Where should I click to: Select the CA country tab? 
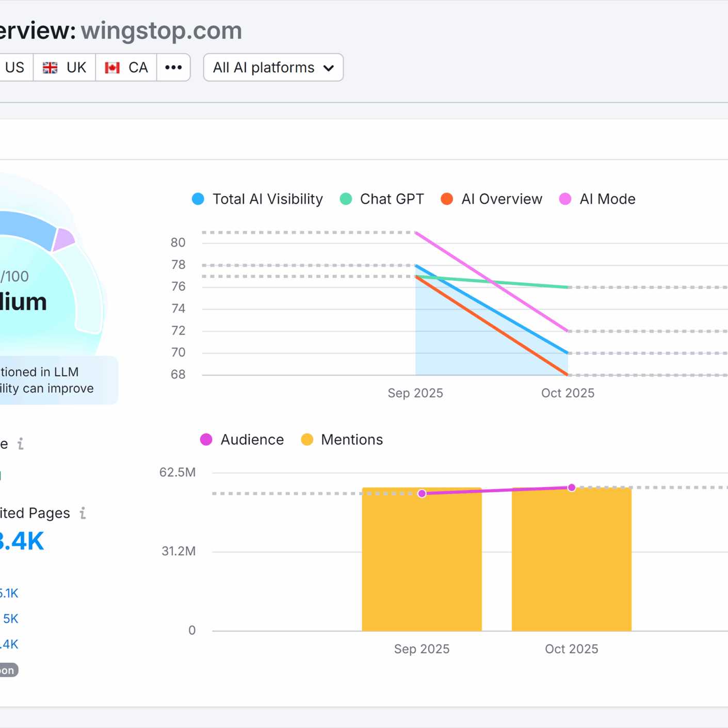point(126,68)
